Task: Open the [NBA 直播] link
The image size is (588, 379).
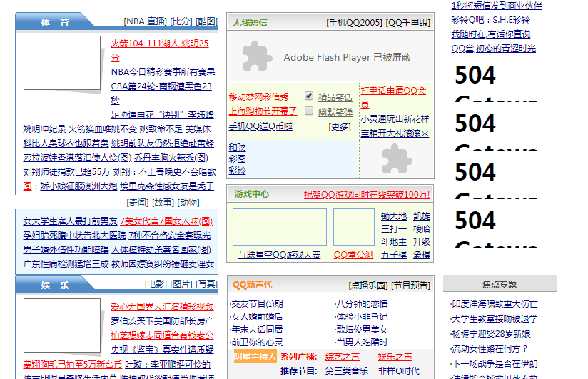Action: point(145,21)
